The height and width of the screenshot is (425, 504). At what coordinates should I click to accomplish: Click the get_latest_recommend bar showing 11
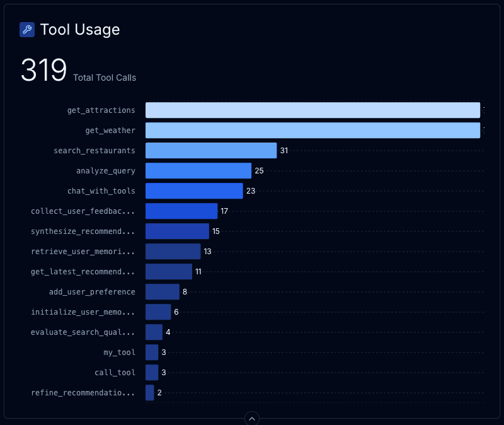(169, 272)
